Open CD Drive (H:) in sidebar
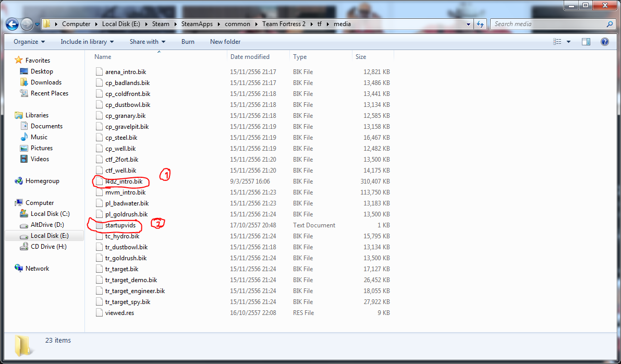 coord(48,246)
